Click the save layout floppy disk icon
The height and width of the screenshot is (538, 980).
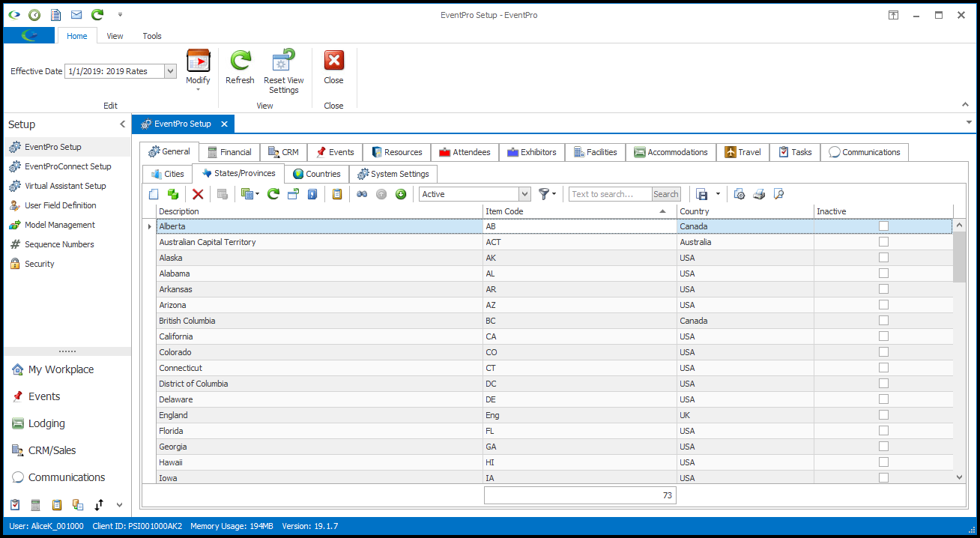click(x=702, y=194)
